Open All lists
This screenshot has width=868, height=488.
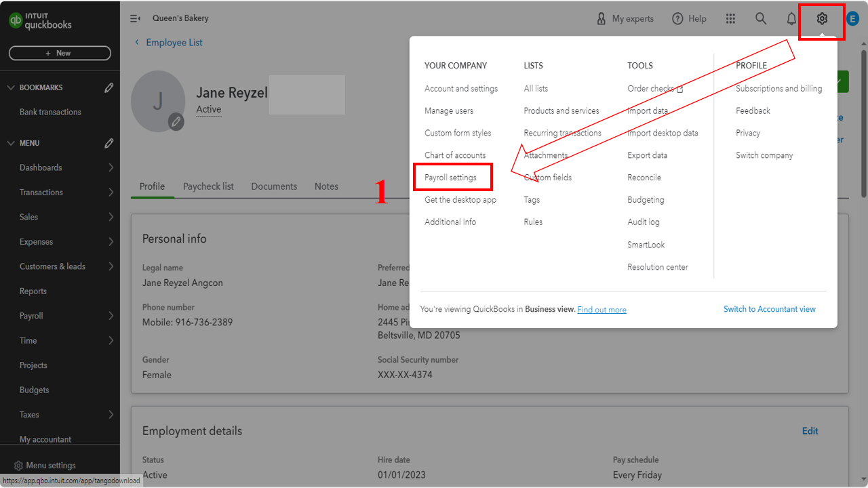(x=536, y=89)
